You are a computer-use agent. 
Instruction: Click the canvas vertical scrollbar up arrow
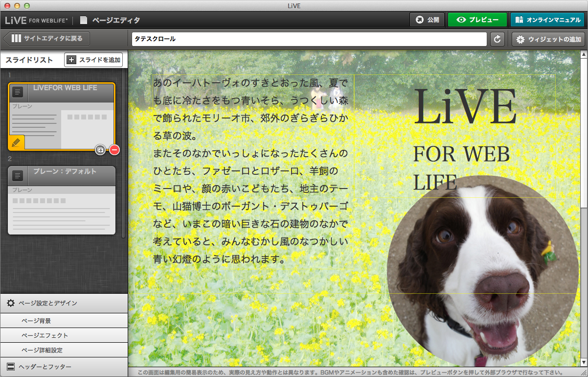tap(584, 54)
